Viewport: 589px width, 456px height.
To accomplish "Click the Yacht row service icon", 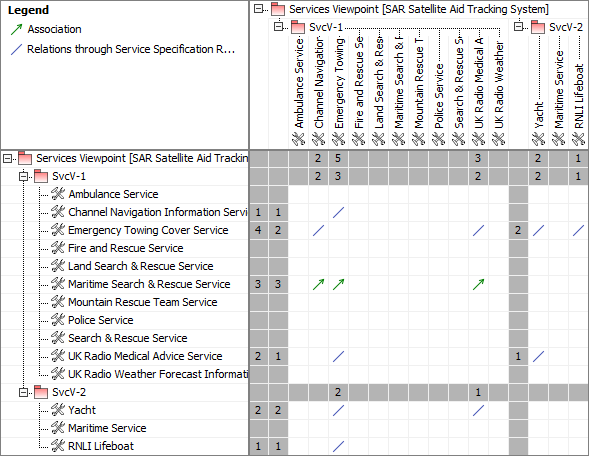I will 58,410.
